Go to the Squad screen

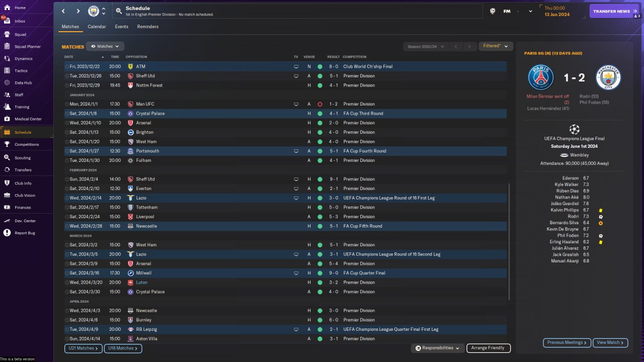pyautogui.click(x=20, y=35)
